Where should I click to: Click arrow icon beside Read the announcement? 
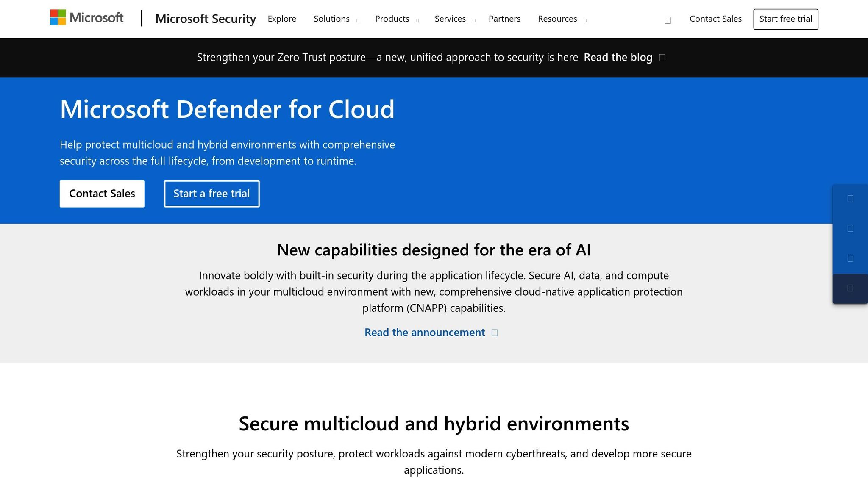coord(494,333)
